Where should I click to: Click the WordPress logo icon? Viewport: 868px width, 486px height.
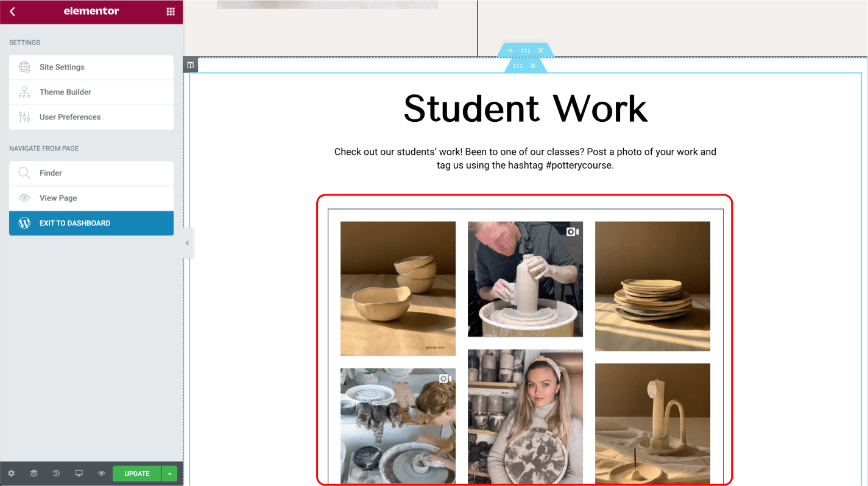pyautogui.click(x=24, y=223)
